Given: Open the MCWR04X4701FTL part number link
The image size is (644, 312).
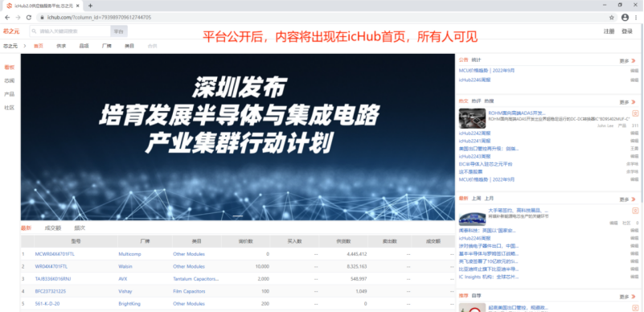Looking at the screenshot, I should [x=55, y=254].
